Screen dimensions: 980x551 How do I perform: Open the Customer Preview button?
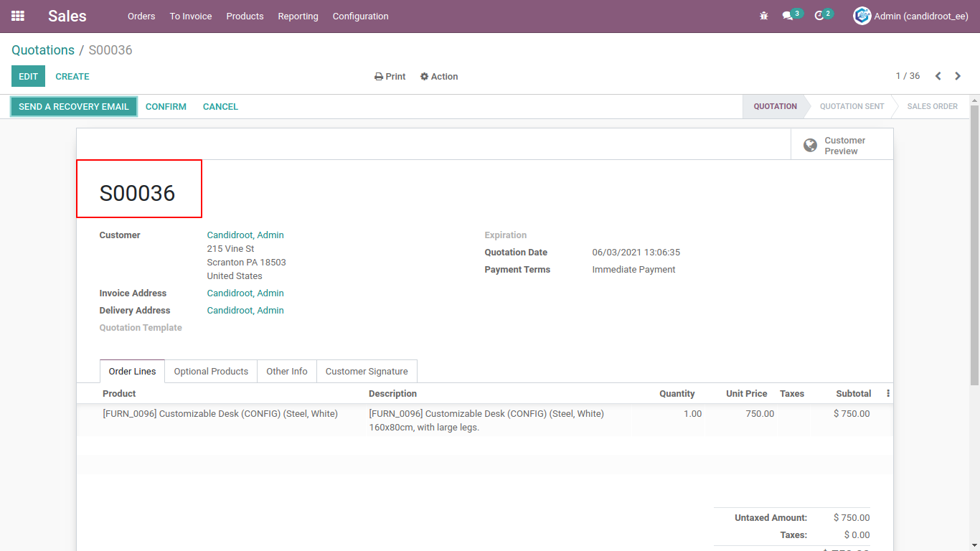842,146
